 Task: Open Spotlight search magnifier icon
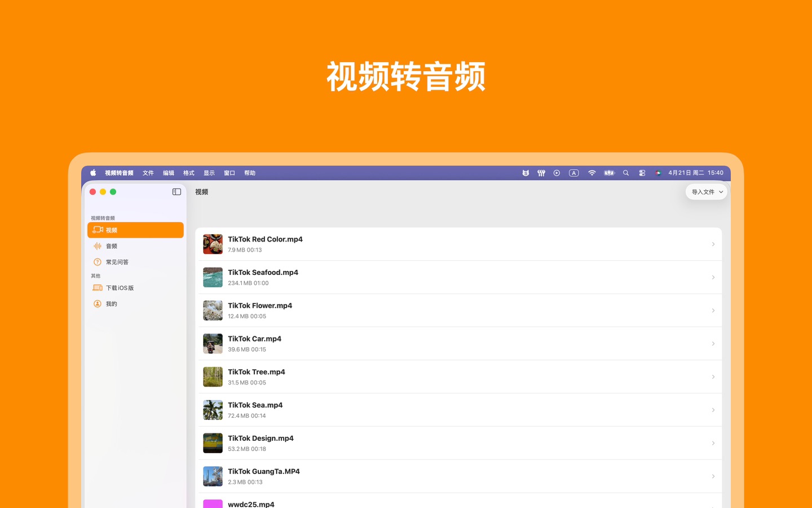coord(626,173)
